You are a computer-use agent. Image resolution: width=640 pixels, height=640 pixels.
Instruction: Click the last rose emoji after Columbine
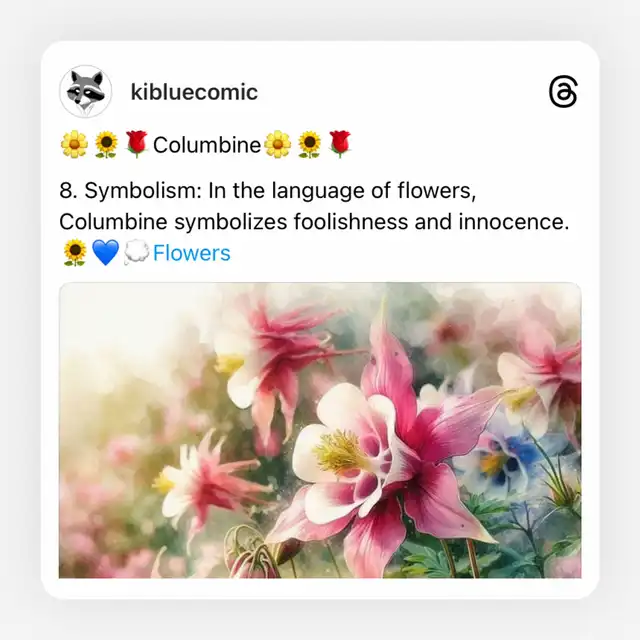click(340, 144)
